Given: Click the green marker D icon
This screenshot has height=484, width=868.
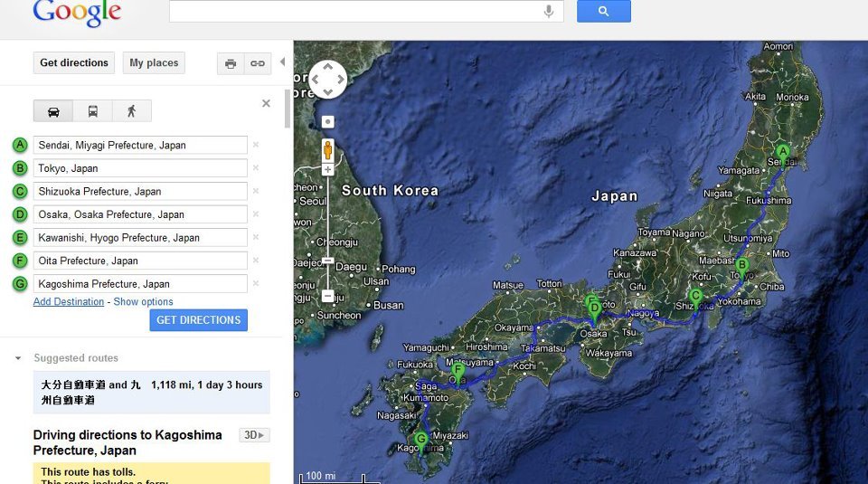Looking at the screenshot, I should (20, 214).
